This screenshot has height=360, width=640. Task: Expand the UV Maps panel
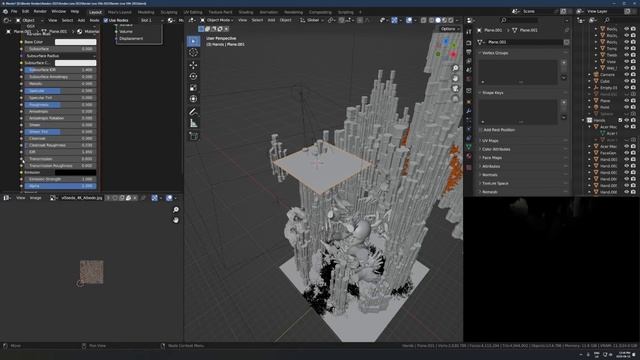point(490,141)
